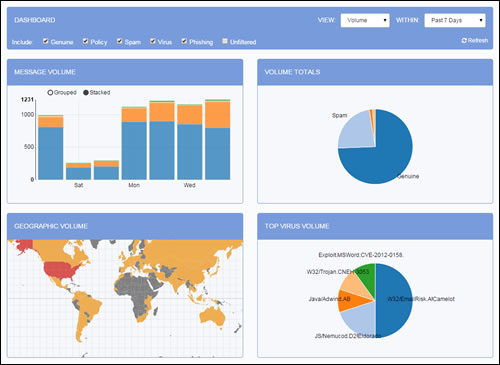
Task: Click the Dashboard title text
Action: point(35,20)
